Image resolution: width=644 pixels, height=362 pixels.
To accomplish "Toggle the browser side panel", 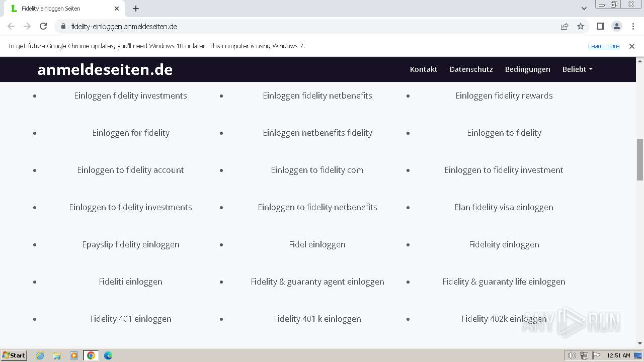I will pos(600,26).
